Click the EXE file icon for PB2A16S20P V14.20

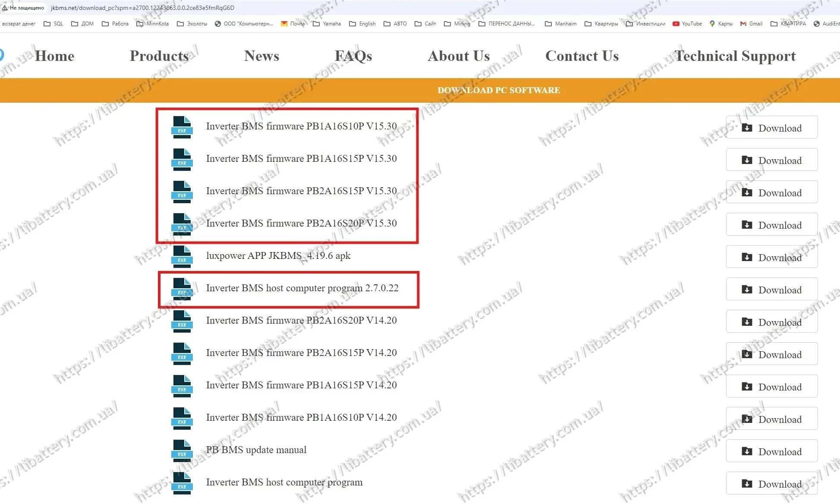click(x=182, y=321)
